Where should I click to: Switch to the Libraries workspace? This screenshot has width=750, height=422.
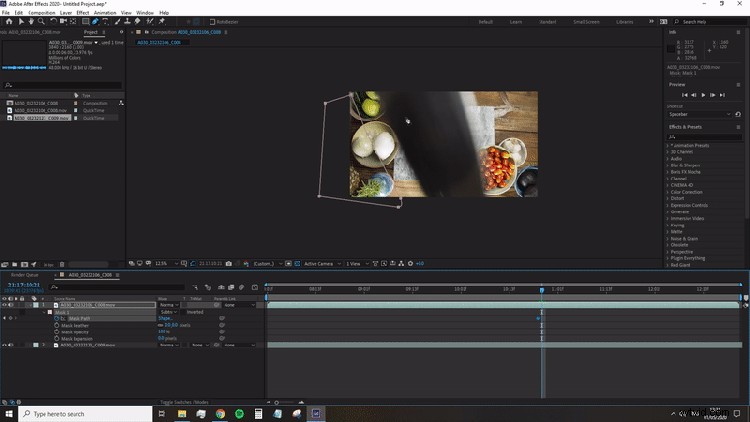pyautogui.click(x=624, y=22)
